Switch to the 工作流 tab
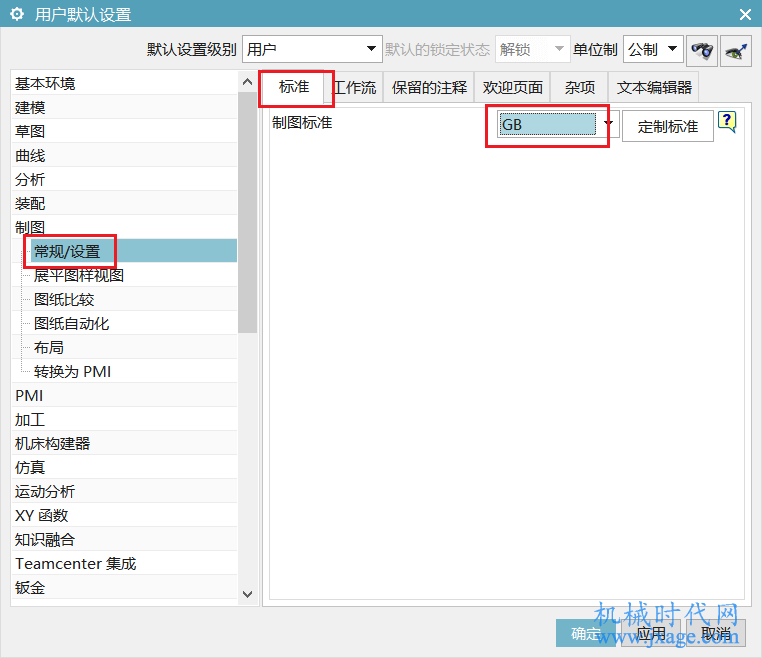This screenshot has width=762, height=658. [355, 87]
